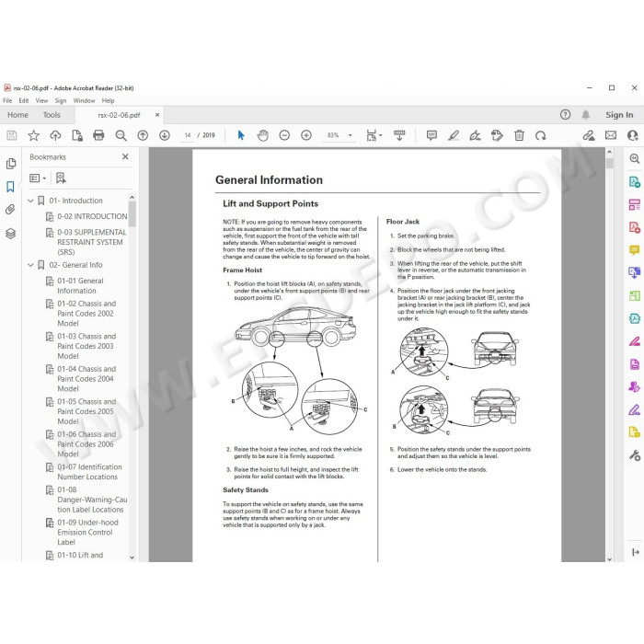The image size is (644, 644).
Task: Click the document vertical scrollbar thumb
Action: click(x=609, y=163)
